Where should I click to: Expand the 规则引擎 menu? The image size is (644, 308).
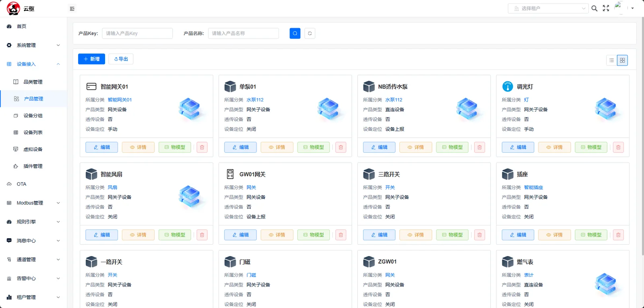[33, 222]
